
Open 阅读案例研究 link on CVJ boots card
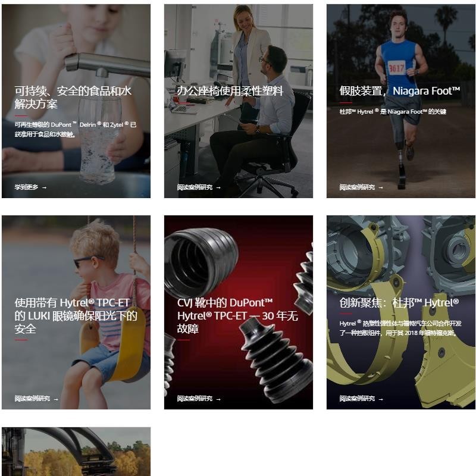pyautogui.click(x=195, y=398)
